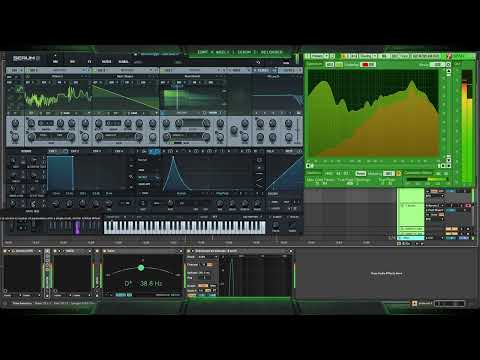480x360 pixels.
Task: Select the highlighted FILTER 2 tab
Action: pos(265,70)
